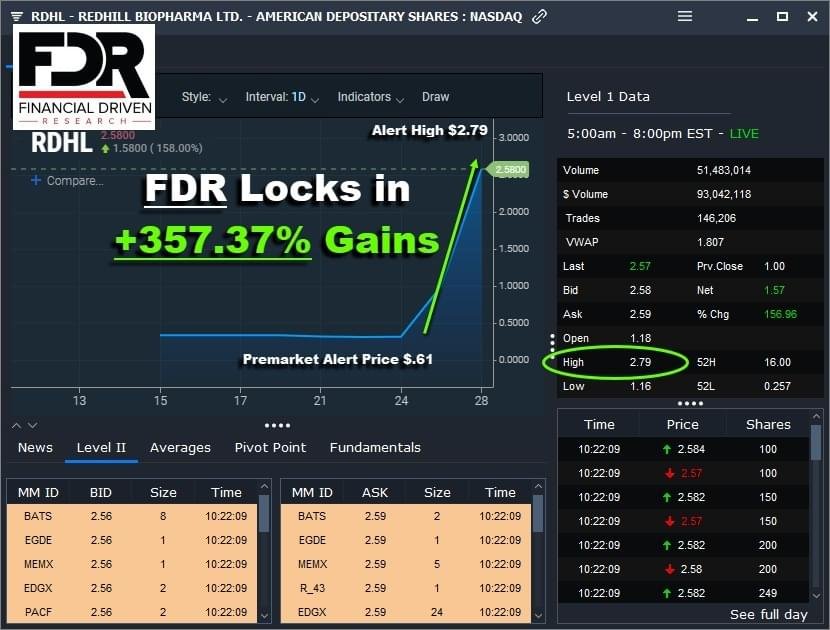Click the 52L value 0.257

777,386
